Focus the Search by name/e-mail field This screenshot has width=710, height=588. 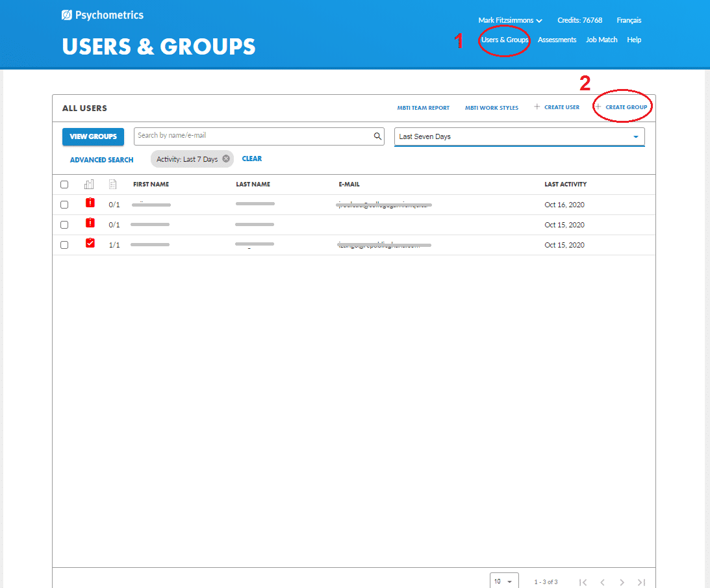(253, 136)
